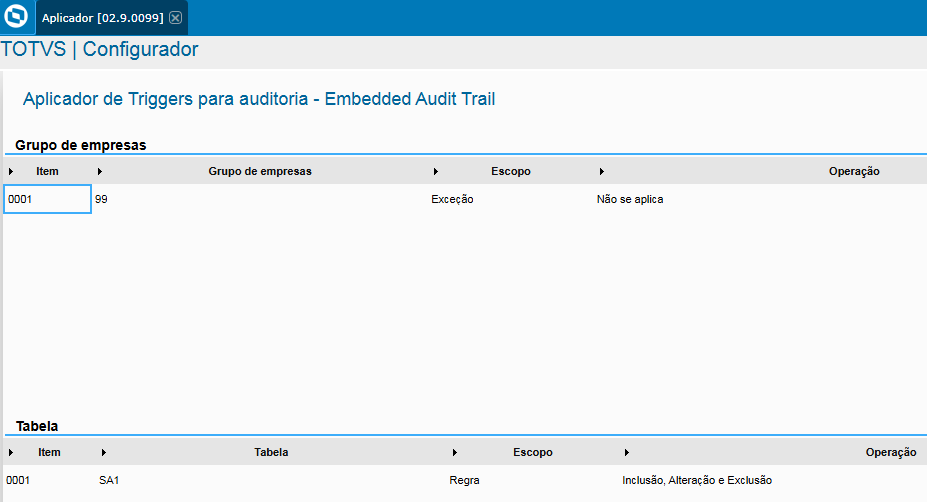This screenshot has width=927, height=502.
Task: Click the Inclusão, Alteração e Exclusão cell
Action: [697, 480]
